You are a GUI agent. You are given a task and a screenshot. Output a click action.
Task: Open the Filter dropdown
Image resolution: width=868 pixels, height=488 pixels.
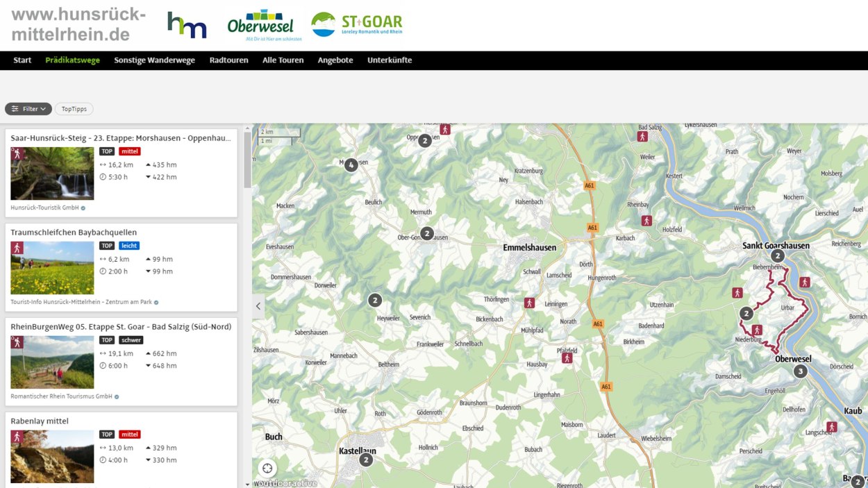28,109
